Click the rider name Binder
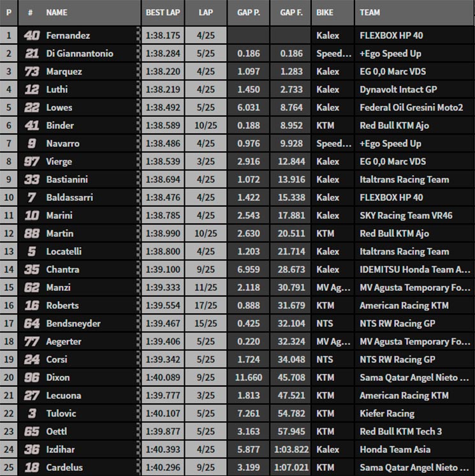The height and width of the screenshot is (476, 475). [60, 125]
